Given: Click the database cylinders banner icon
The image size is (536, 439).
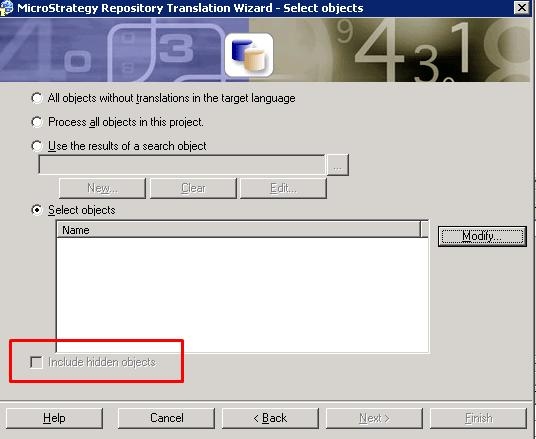Looking at the screenshot, I should pos(249,55).
